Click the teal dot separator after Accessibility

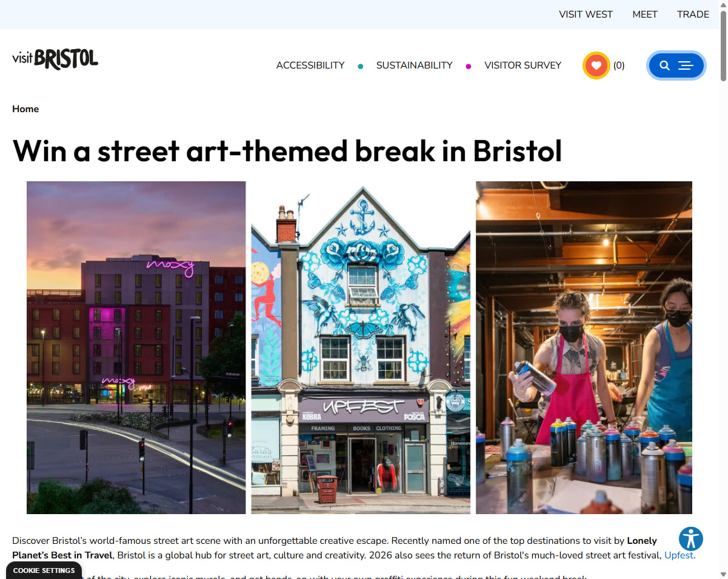point(361,66)
